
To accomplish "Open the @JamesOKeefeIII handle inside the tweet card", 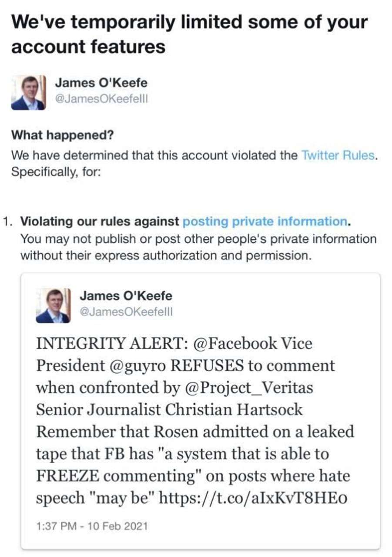I will pyautogui.click(x=126, y=312).
